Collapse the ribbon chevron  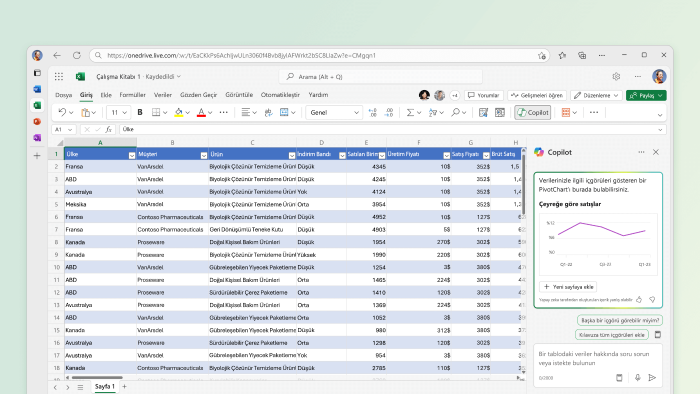coord(660,115)
